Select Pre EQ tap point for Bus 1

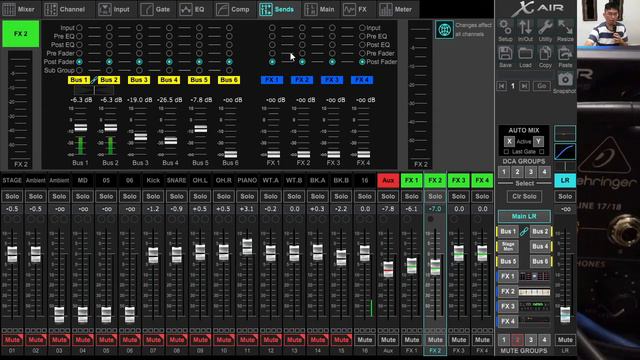79,36
